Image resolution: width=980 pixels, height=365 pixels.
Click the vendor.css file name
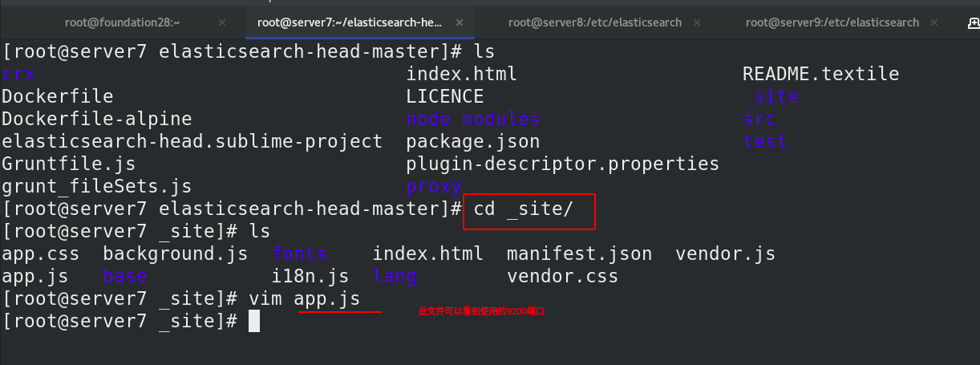563,277
